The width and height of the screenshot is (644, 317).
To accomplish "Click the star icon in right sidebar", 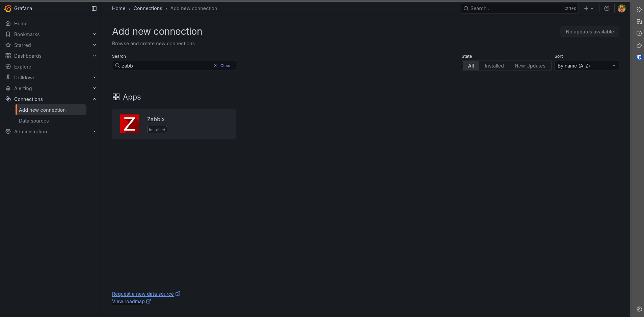I will click(639, 46).
